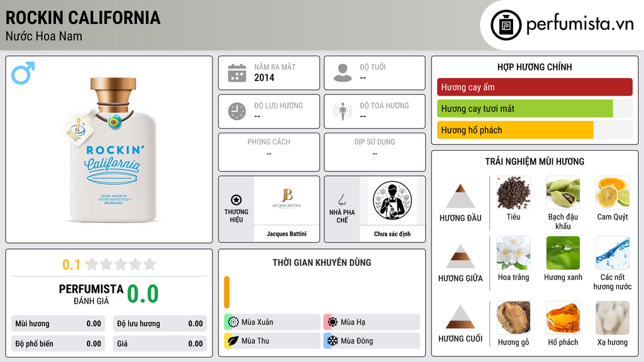Viewport: 644px width, 362px height.
Task: Click the Mùa Xuân flower icon
Action: (233, 322)
